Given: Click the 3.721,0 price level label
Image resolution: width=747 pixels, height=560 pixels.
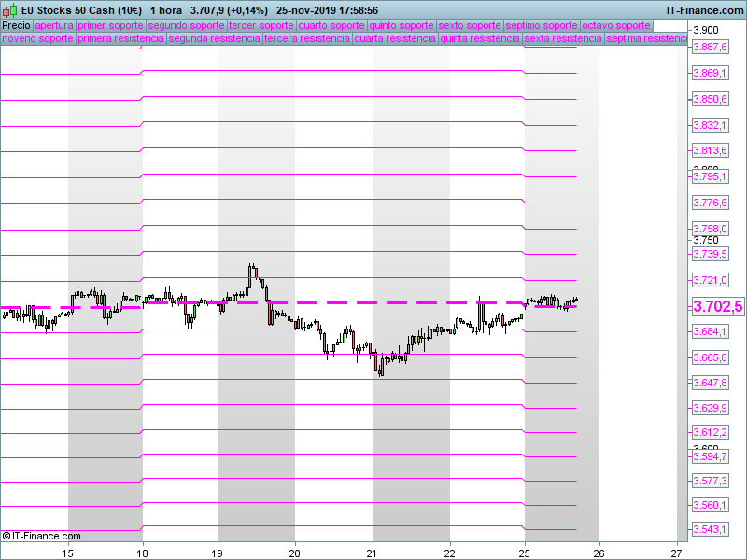Looking at the screenshot, I should tap(710, 280).
